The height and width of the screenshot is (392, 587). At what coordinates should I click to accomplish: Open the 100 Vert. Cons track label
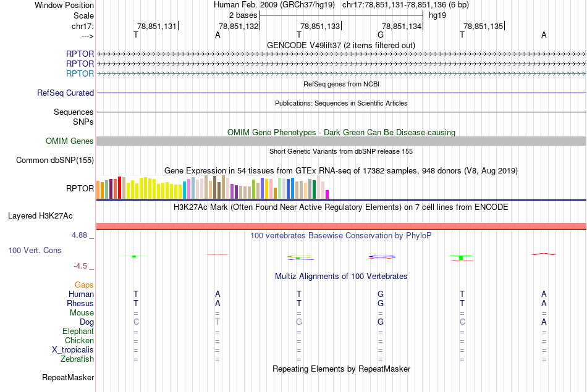(35, 250)
